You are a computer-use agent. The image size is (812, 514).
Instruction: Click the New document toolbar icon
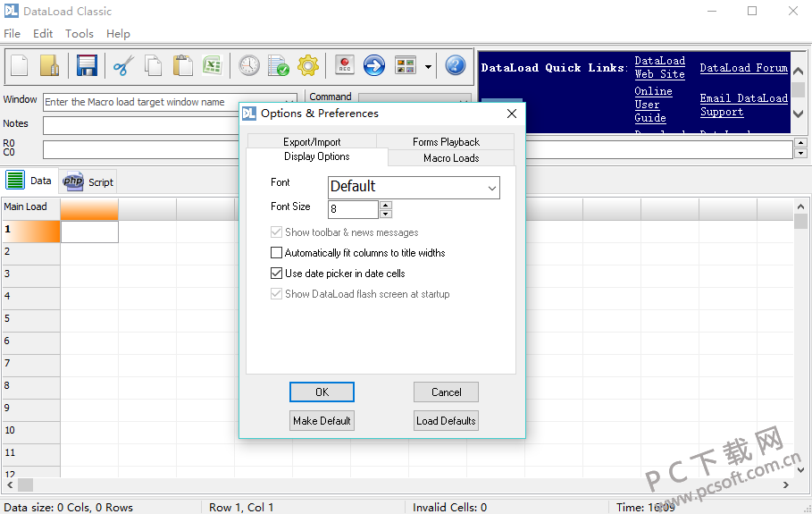(x=20, y=65)
